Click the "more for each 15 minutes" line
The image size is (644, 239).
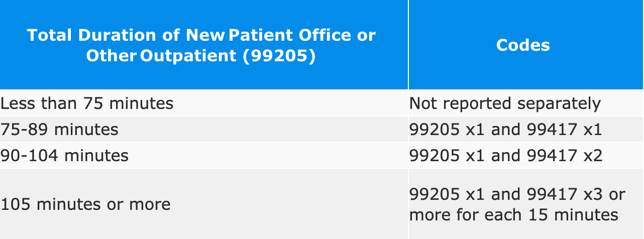[x=513, y=215]
